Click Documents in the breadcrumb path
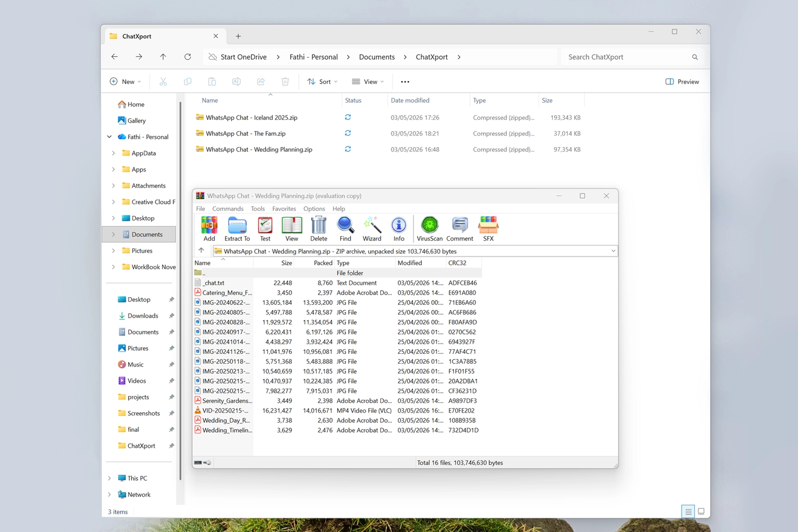 click(377, 57)
